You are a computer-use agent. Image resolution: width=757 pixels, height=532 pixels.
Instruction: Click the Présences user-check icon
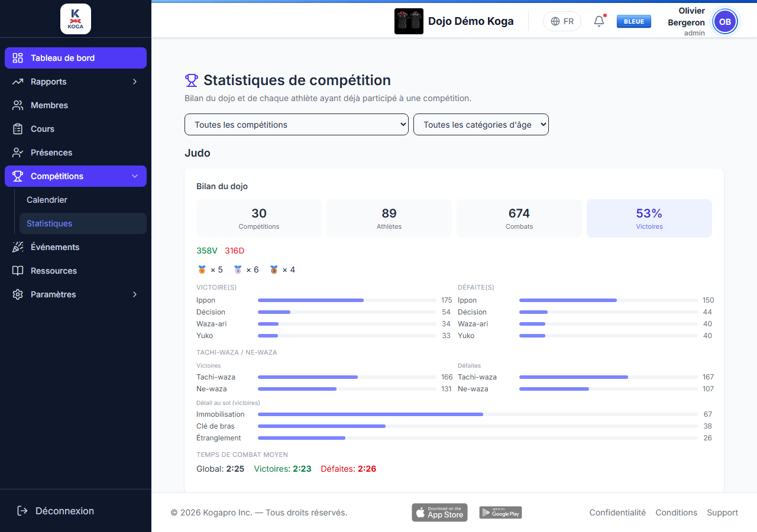pyautogui.click(x=18, y=153)
